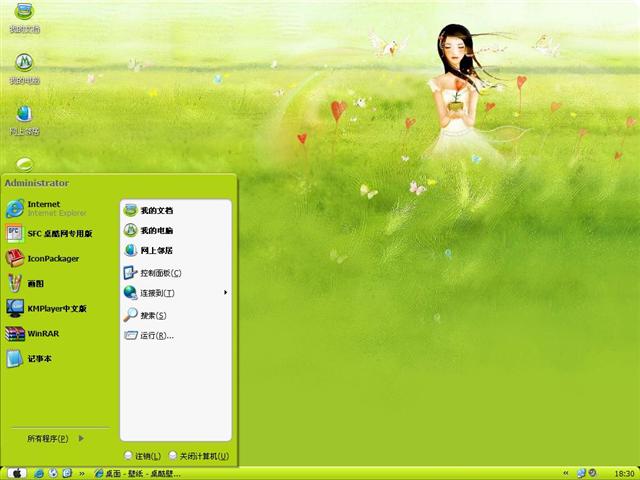640x480 pixels.
Task: Expand the quick launch » chevron
Action: tap(82, 474)
